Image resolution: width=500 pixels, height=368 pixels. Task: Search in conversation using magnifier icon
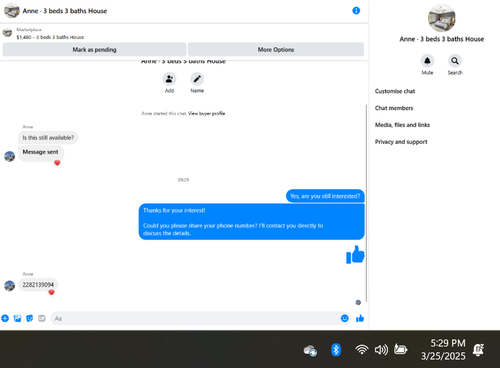[455, 61]
